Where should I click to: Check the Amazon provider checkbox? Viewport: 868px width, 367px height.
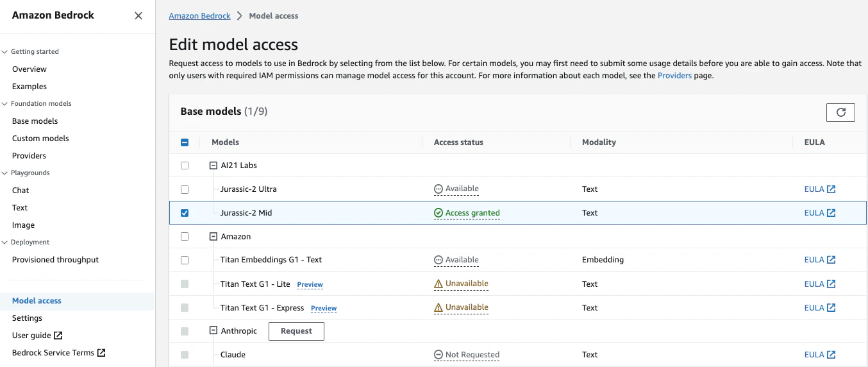185,237
